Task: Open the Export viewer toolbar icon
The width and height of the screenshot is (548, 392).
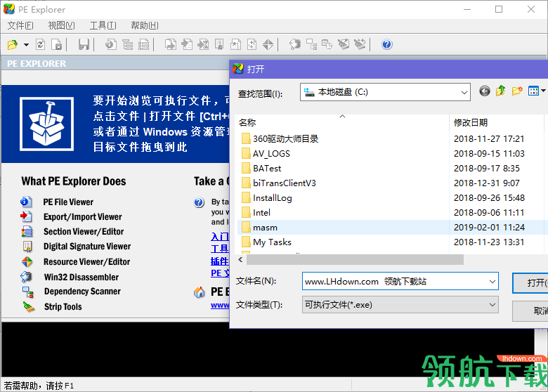Action: coord(170,44)
